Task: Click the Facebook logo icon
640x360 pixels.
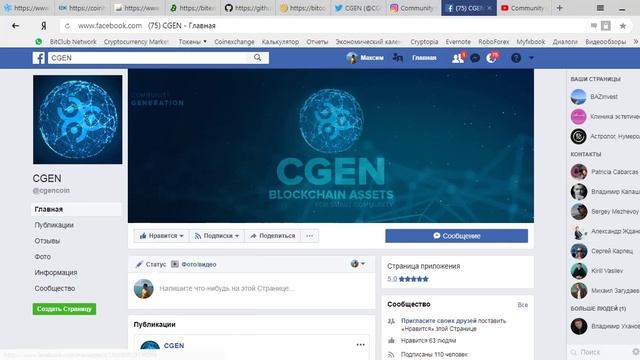Action: tap(38, 58)
